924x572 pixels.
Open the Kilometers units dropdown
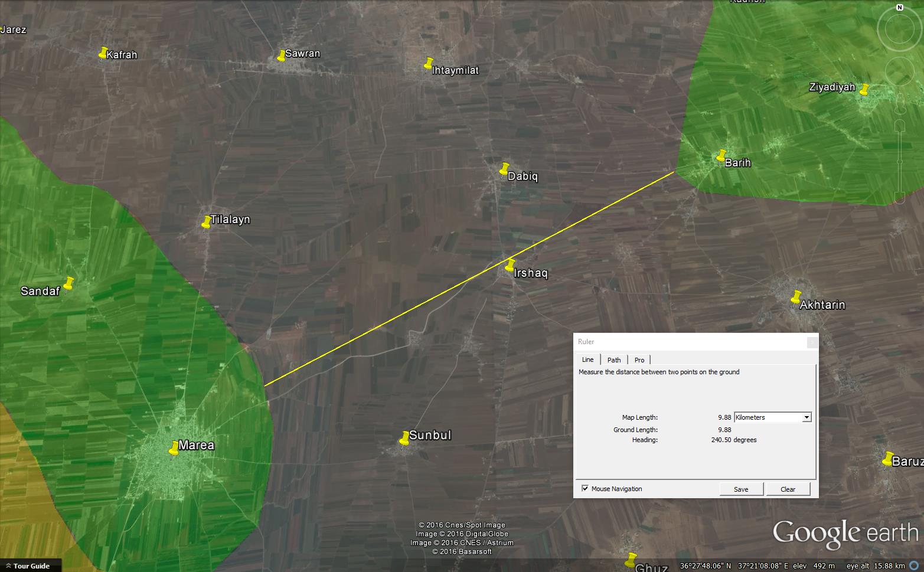click(x=773, y=417)
